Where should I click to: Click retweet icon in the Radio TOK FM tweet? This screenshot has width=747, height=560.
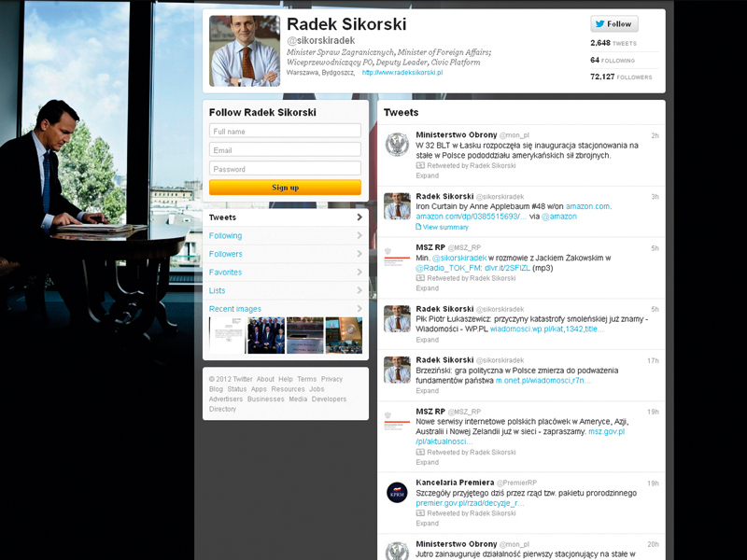tap(420, 278)
